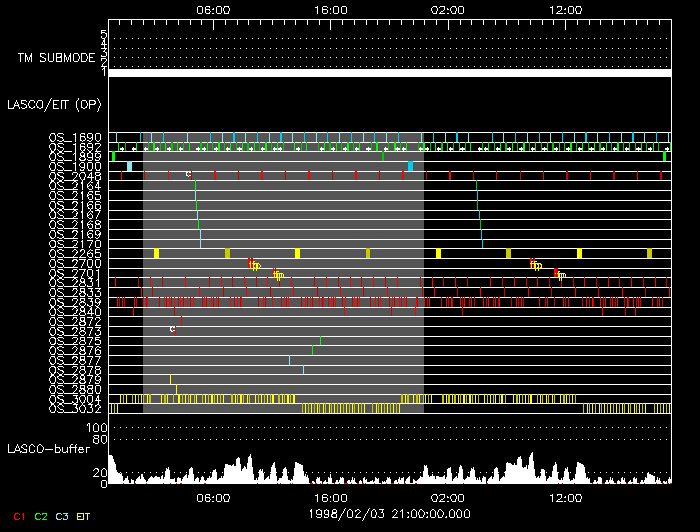This screenshot has width=700, height=532.
Task: Click the OS_2265 row label
Action: click(75, 254)
